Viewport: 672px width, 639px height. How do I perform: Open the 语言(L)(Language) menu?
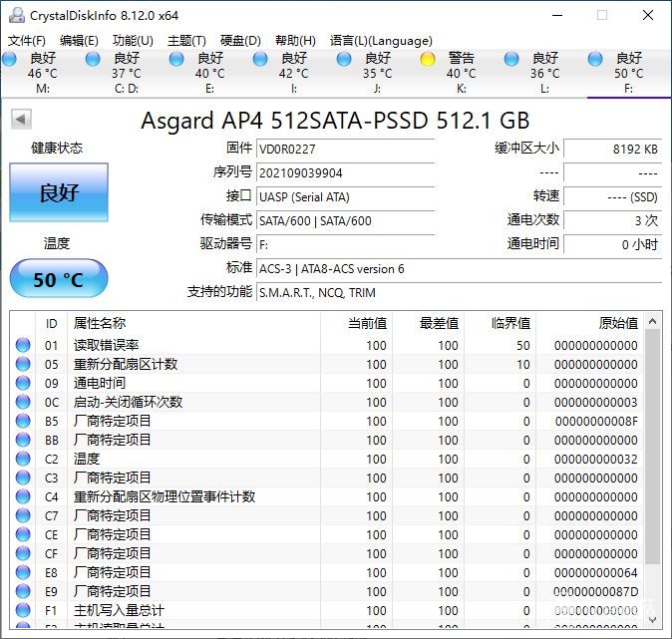[x=381, y=41]
